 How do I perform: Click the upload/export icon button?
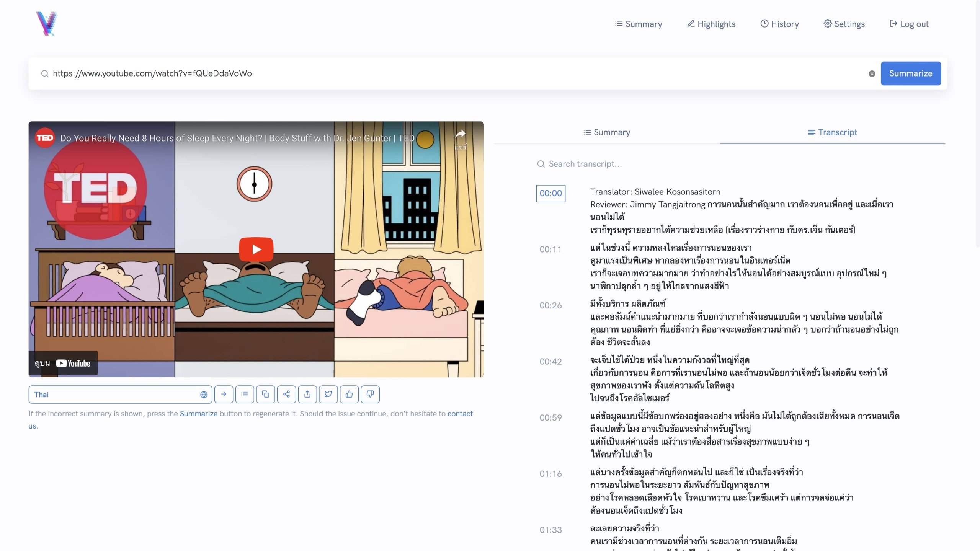307,394
